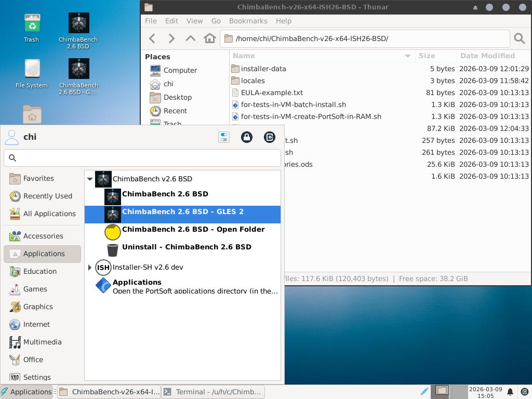Viewport: 532px width, 399px height.
Task: Click the Home folder desktop icon
Action: tap(32, 114)
